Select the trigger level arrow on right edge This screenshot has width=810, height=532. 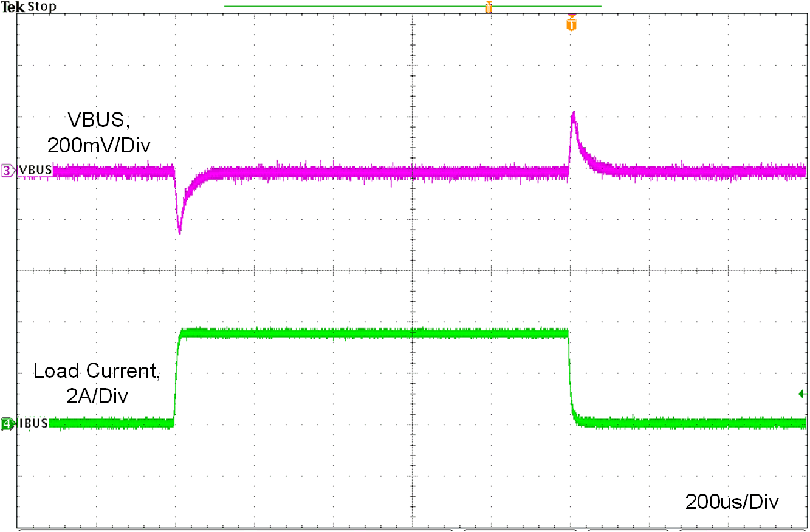(x=802, y=395)
